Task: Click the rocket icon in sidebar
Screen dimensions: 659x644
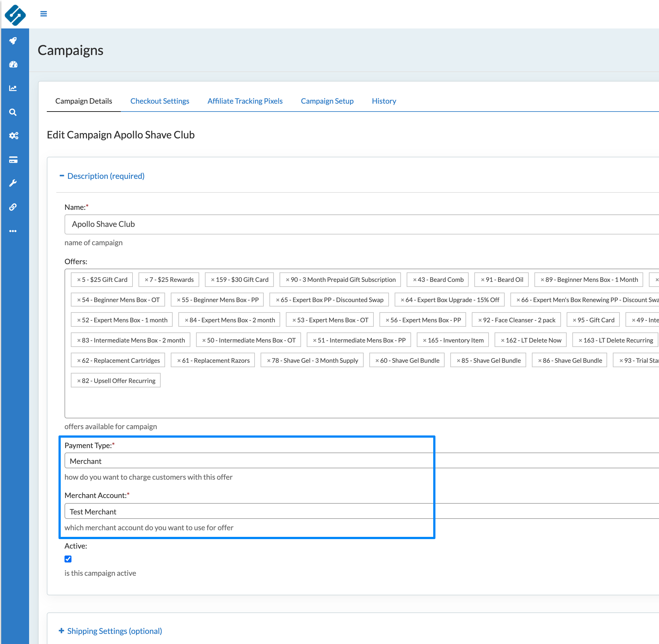Action: tap(13, 41)
